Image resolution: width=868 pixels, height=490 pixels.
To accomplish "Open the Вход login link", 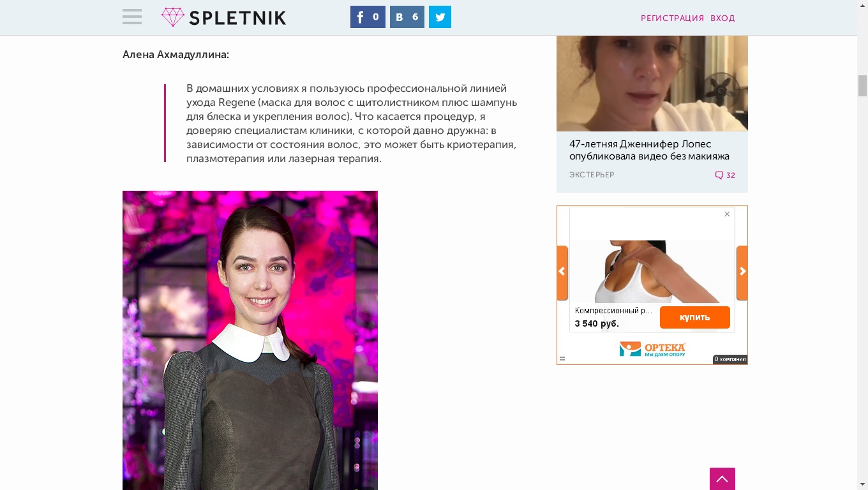I will (x=722, y=19).
